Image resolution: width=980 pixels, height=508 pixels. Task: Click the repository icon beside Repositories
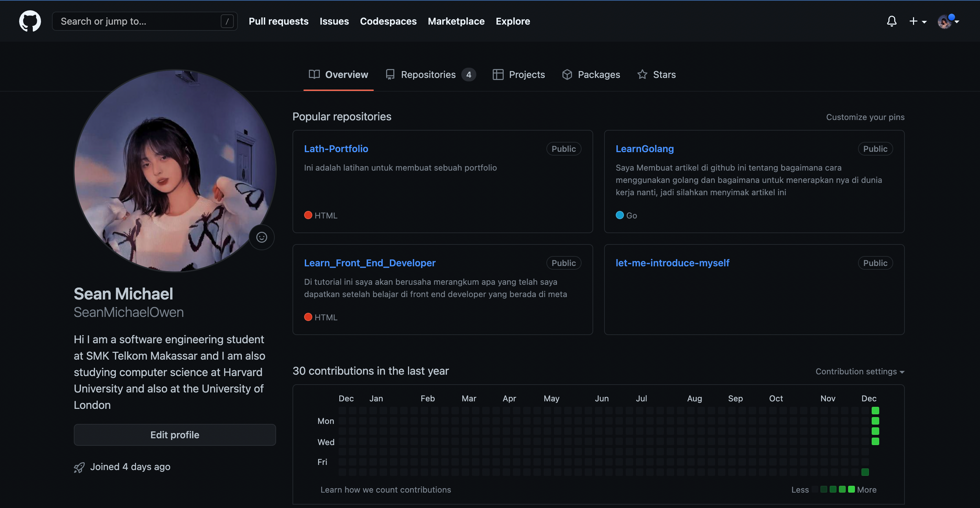point(390,74)
